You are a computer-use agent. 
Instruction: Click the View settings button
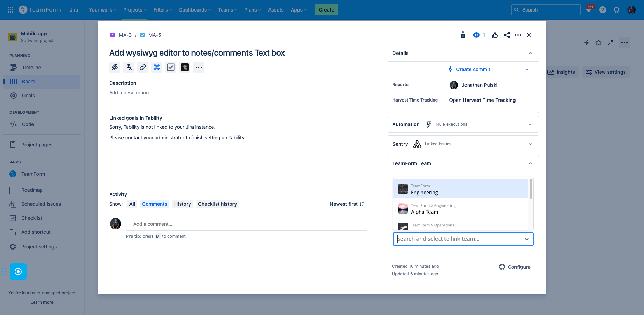point(606,72)
